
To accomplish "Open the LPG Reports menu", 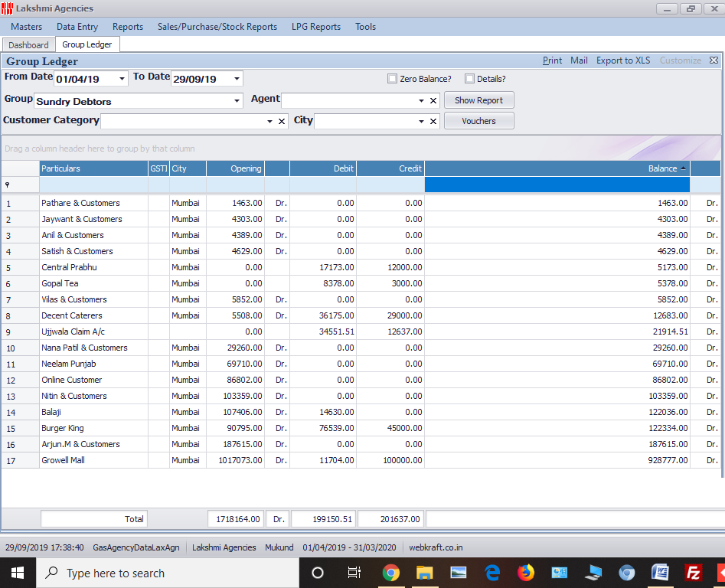I will click(315, 26).
